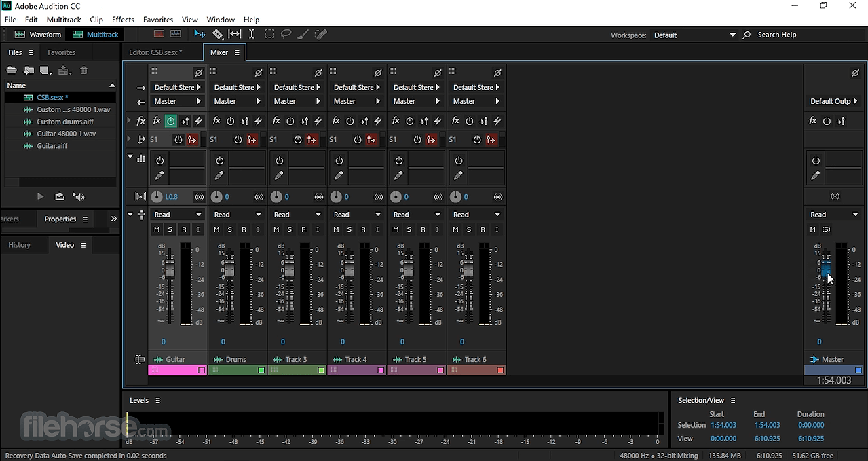Click the Files panel play button

40,197
